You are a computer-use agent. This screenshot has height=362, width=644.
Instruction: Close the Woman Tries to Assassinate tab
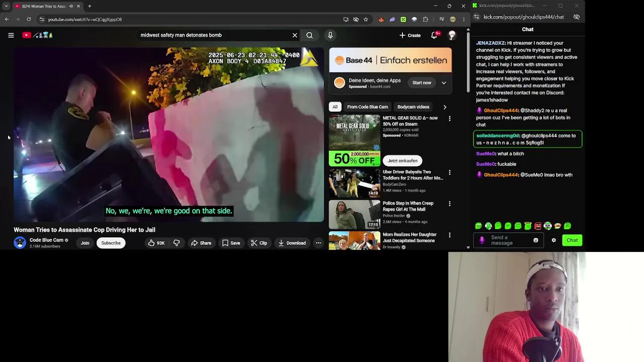click(78, 6)
